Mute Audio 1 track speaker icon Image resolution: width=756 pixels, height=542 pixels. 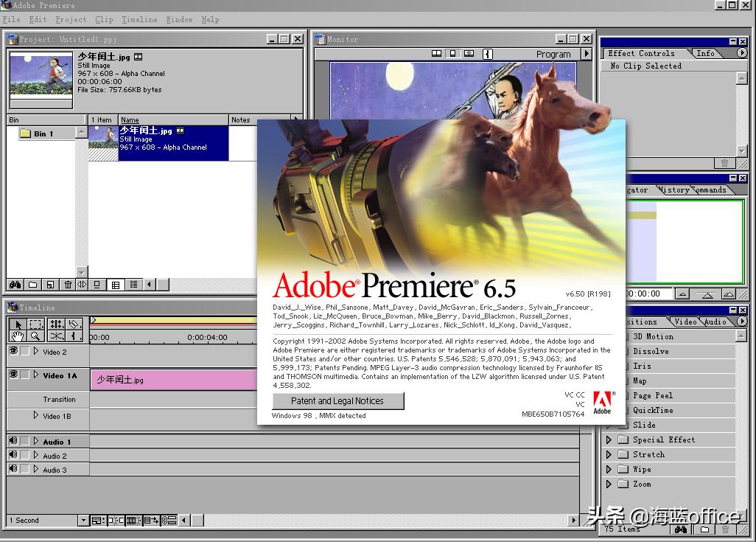pos(13,441)
